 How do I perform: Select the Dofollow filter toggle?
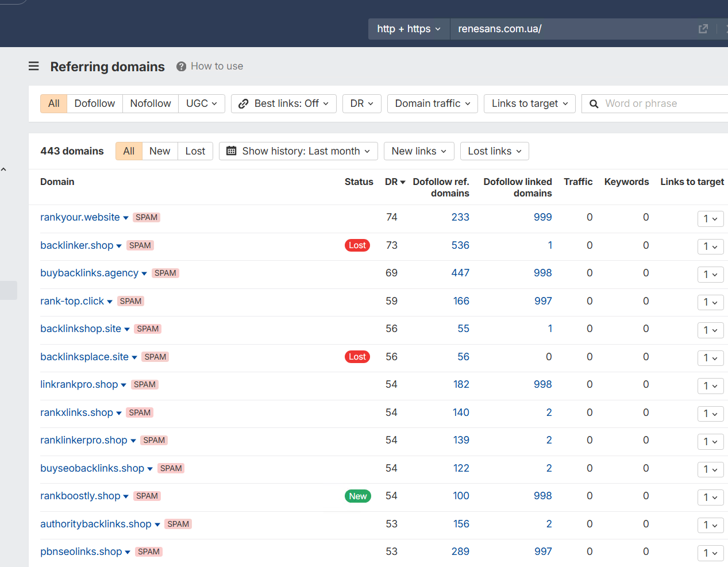click(95, 103)
